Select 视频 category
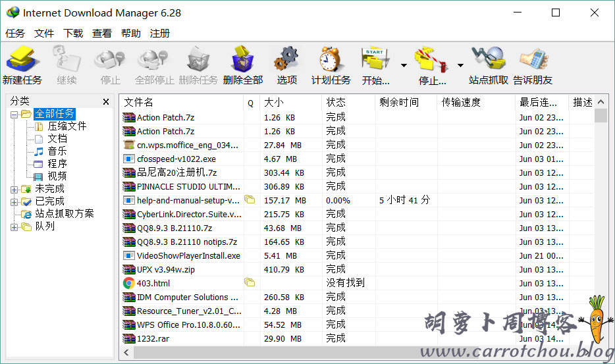Image resolution: width=615 pixels, height=364 pixels. pyautogui.click(x=57, y=176)
